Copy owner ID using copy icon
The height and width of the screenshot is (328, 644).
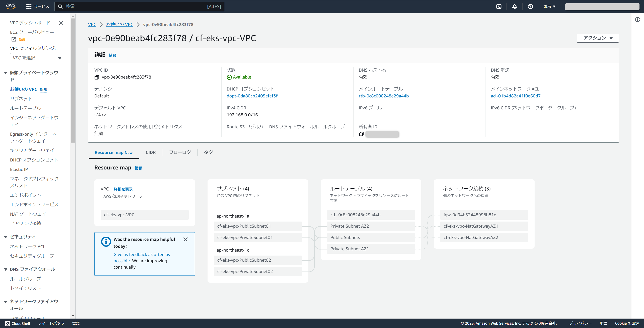[x=361, y=134]
